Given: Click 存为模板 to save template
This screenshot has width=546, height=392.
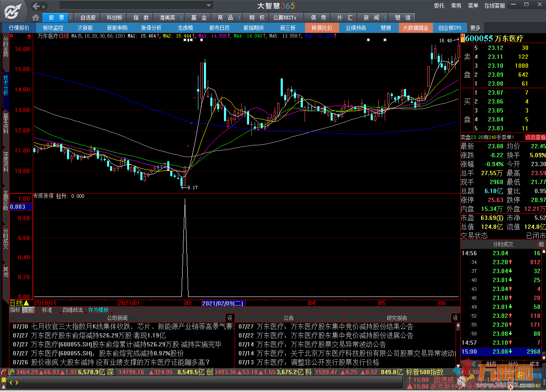Looking at the screenshot, I should click(x=98, y=310).
